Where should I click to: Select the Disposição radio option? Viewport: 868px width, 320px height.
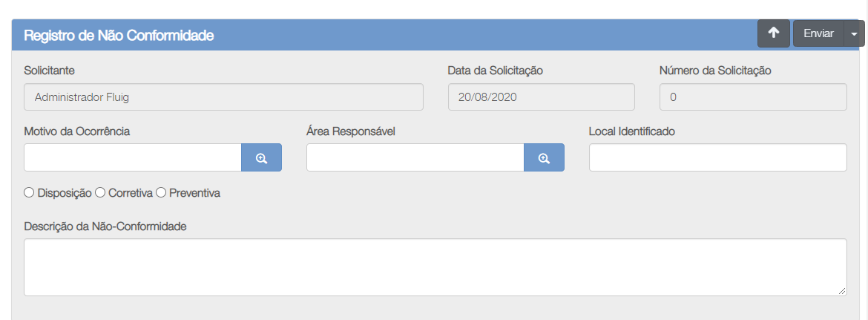point(29,192)
